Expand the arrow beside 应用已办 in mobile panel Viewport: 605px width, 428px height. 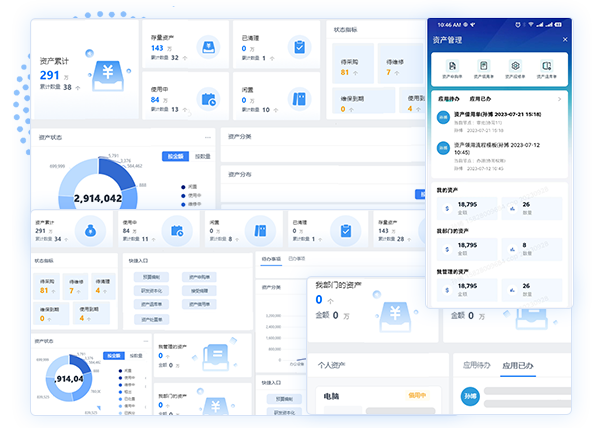pos(560,99)
